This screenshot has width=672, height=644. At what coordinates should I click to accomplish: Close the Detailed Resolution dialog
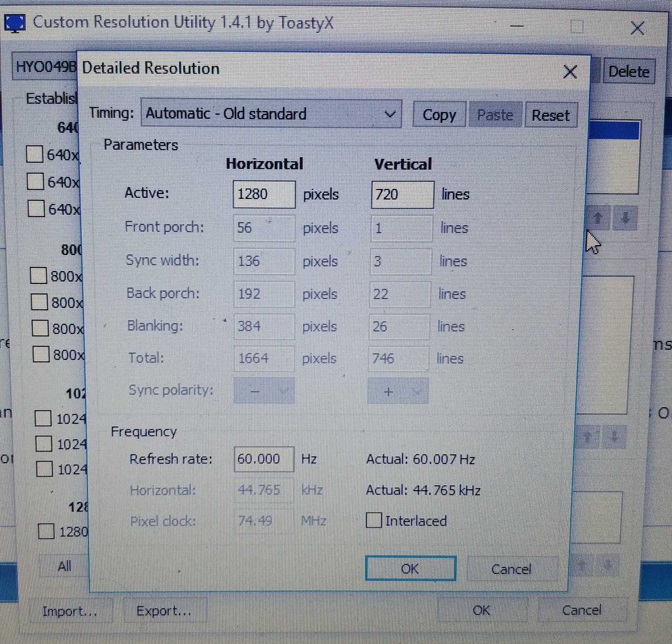pos(570,72)
